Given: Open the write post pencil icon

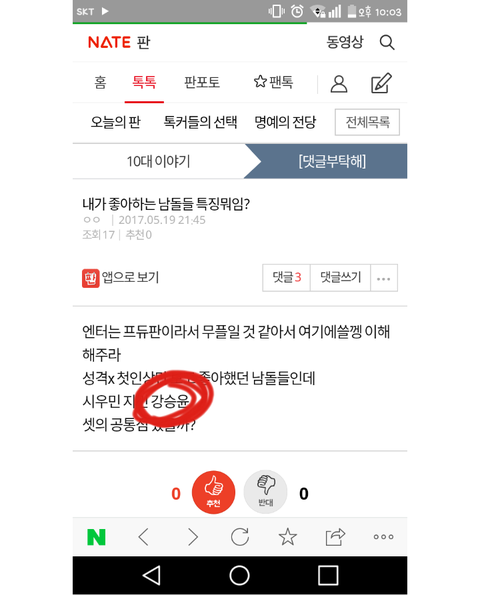Looking at the screenshot, I should [x=381, y=83].
